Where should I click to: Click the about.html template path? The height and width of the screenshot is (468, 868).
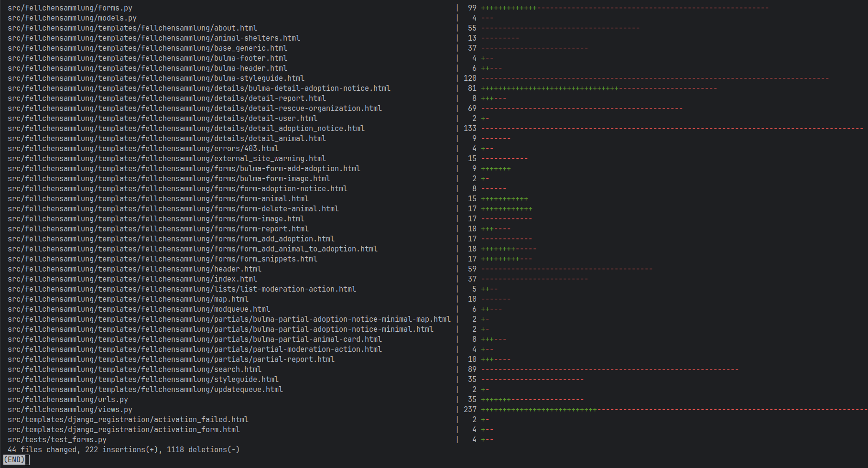pos(132,28)
